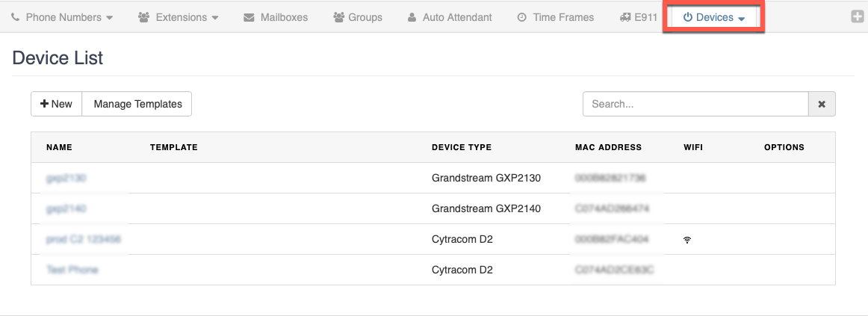This screenshot has width=868, height=316.
Task: Expand the Devices dropdown arrow
Action: click(741, 19)
